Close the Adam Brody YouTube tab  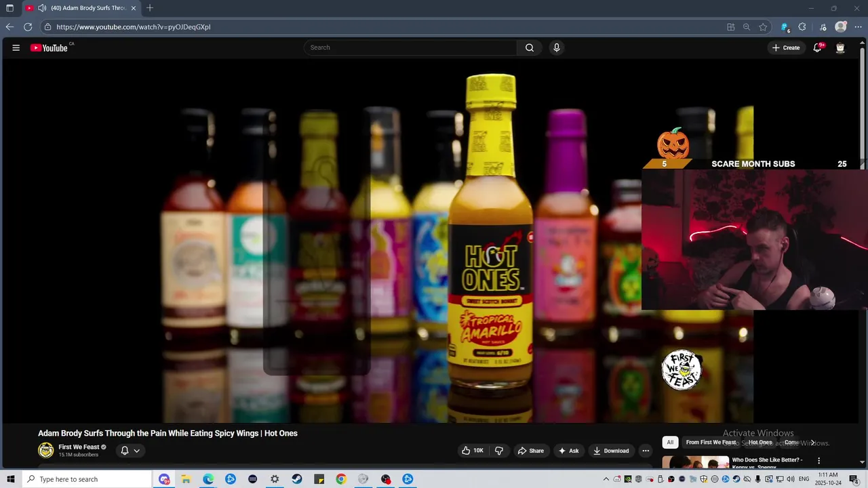click(x=134, y=8)
